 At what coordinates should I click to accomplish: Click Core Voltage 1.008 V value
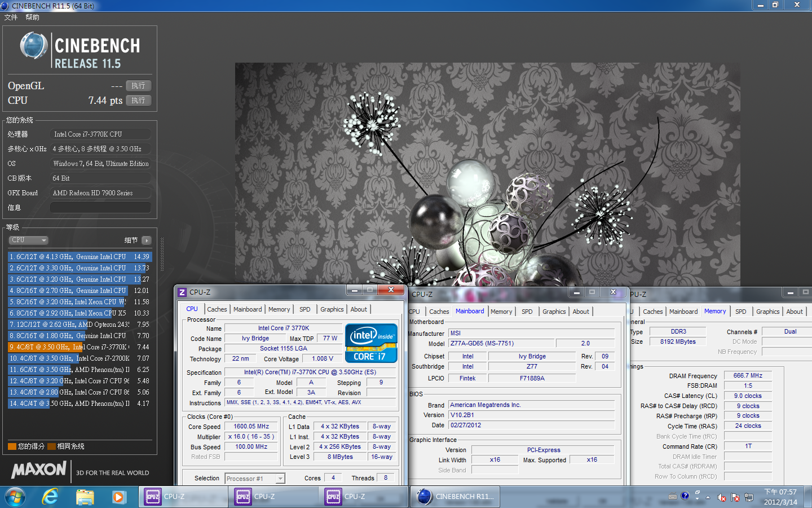click(x=323, y=359)
